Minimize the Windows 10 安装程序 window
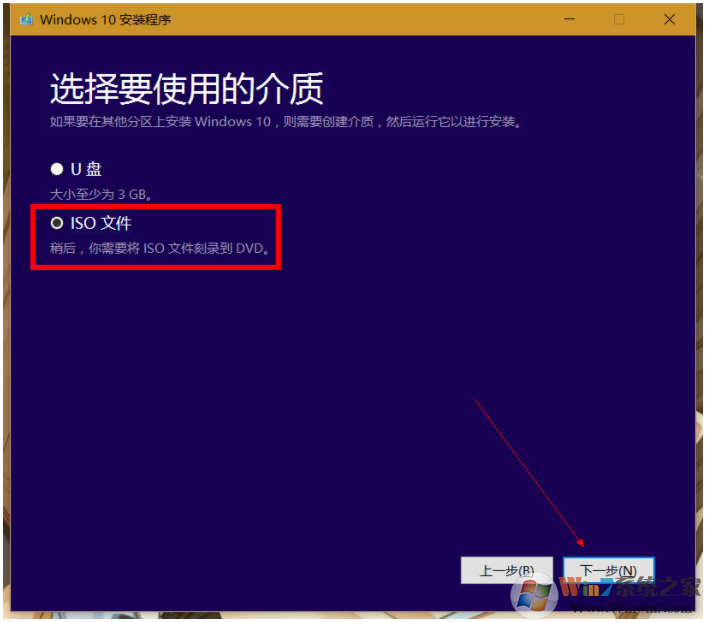This screenshot has height=622, width=708. tap(569, 19)
